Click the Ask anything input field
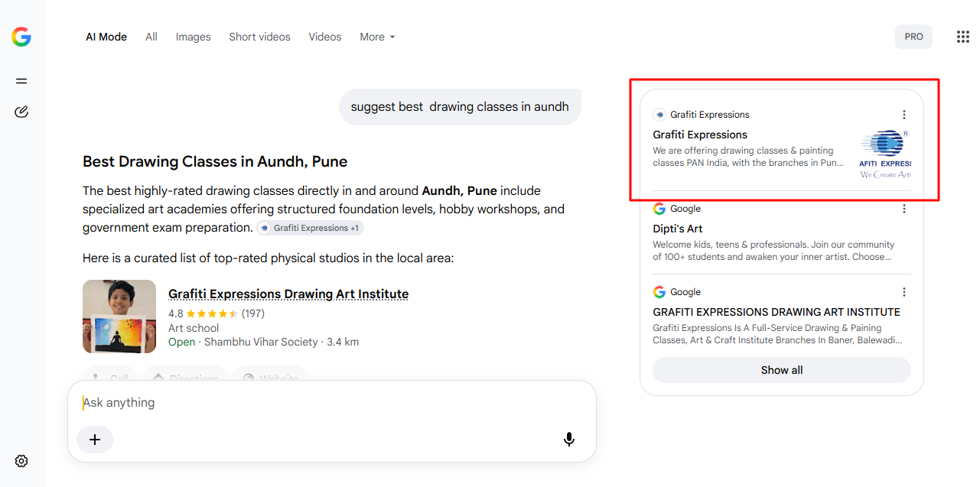980x487 pixels. (331, 403)
